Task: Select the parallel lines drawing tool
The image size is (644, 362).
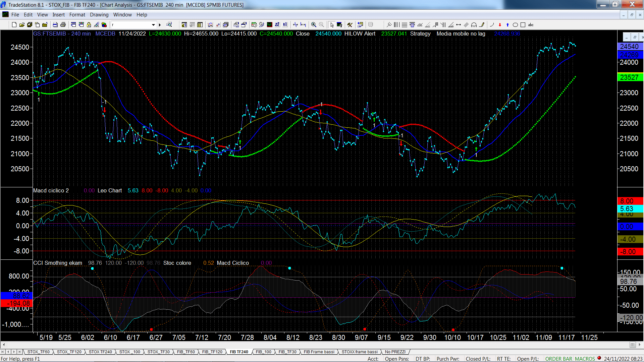Action: [466, 25]
